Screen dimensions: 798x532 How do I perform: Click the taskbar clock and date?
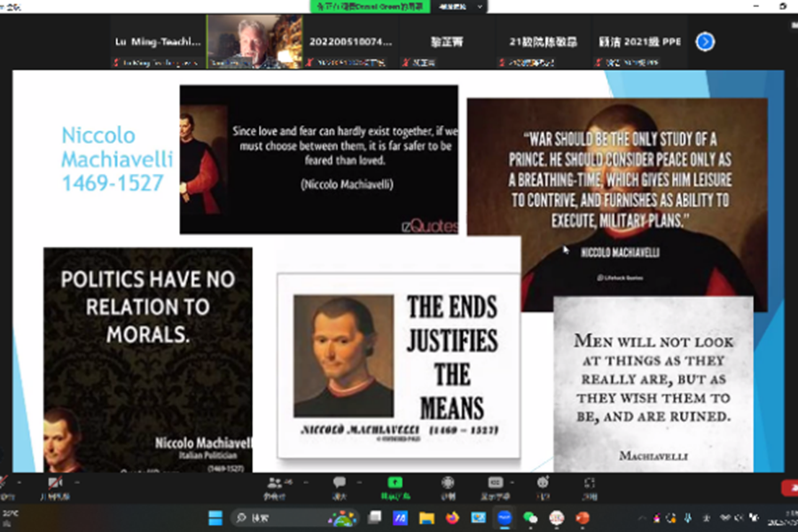[782, 518]
